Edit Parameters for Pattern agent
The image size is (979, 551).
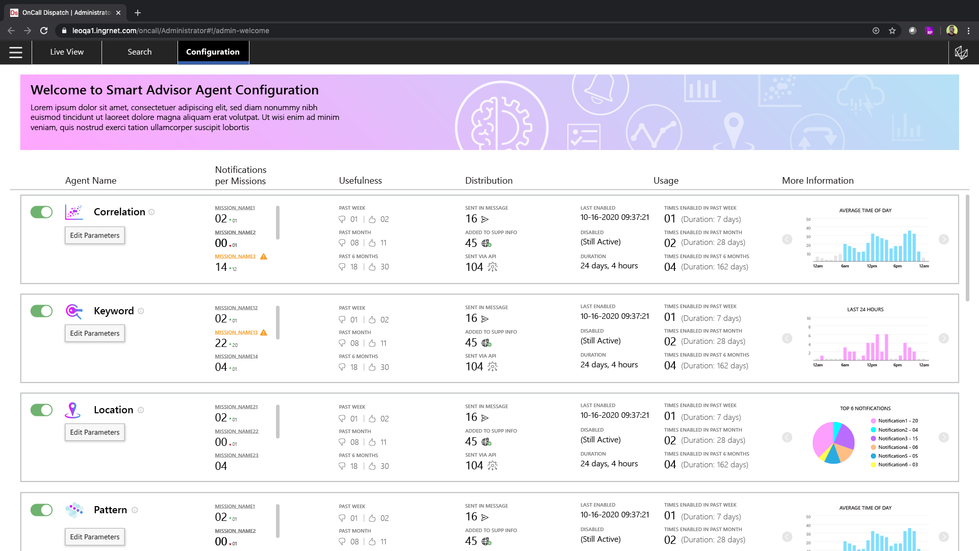(x=94, y=537)
